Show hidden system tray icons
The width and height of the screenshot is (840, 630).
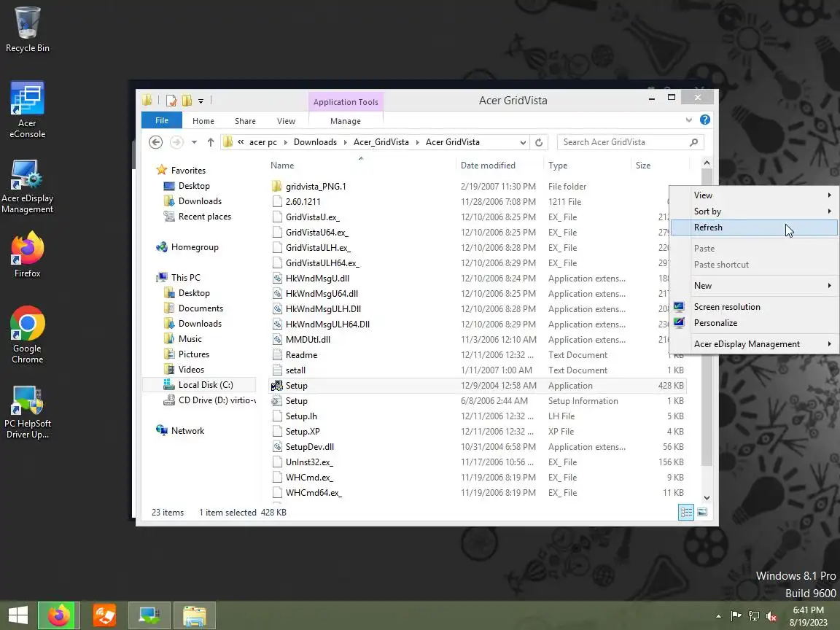point(718,617)
